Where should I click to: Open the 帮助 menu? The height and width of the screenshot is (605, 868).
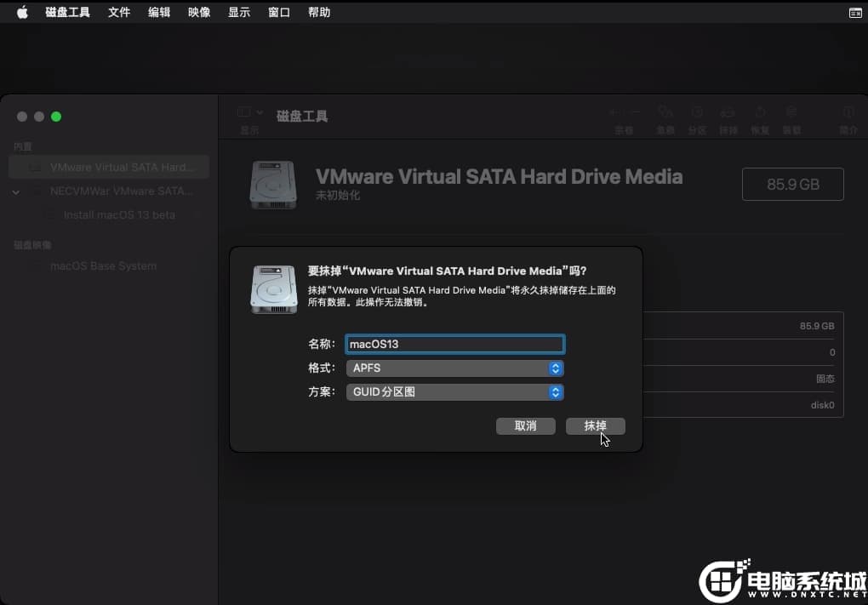tap(319, 13)
